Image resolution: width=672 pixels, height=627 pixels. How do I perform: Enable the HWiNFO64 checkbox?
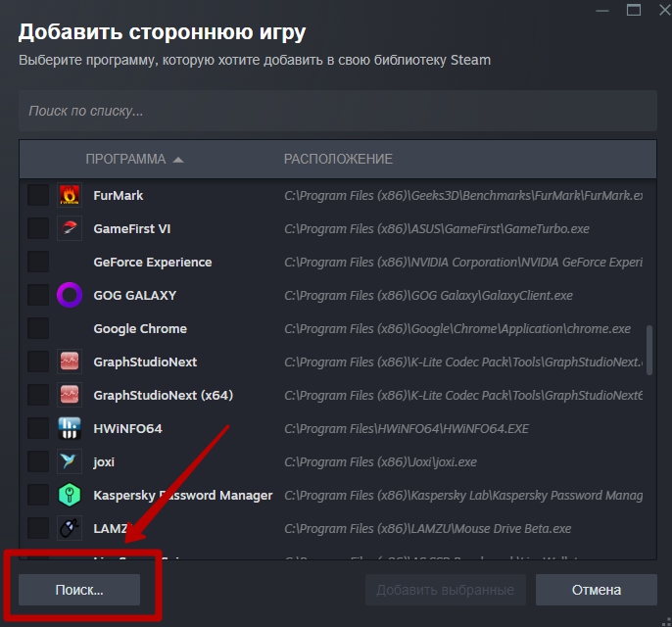38,428
